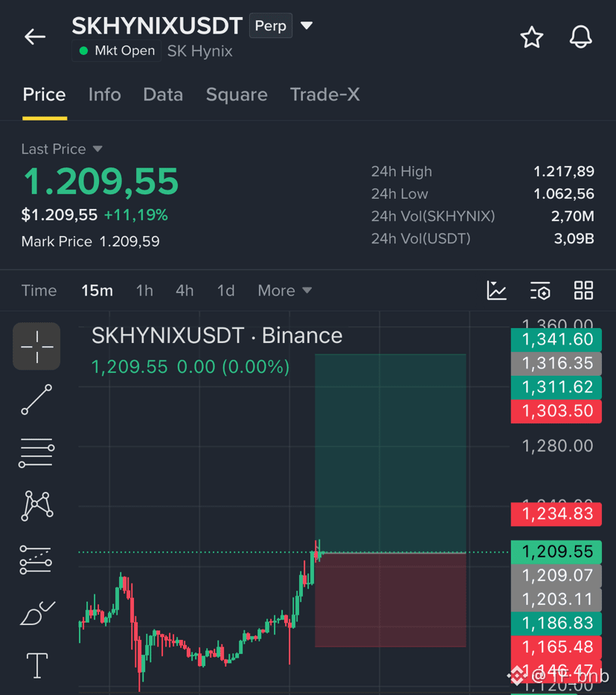Select the 4h chart interval
This screenshot has height=695, width=616.
(185, 291)
